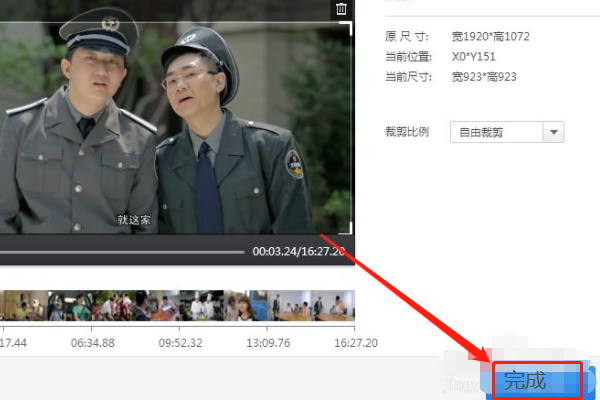600x400 pixels.
Task: Click the 完成 button
Action: pos(538,381)
